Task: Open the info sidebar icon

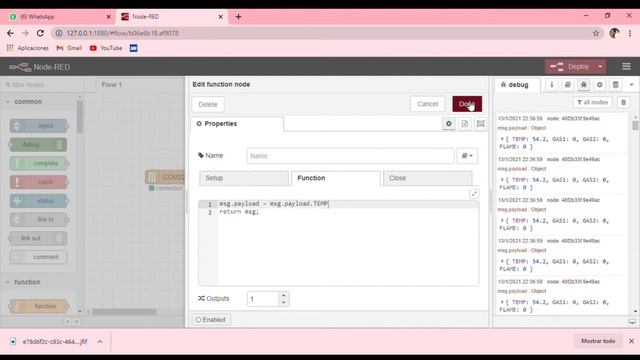Action: point(551,84)
